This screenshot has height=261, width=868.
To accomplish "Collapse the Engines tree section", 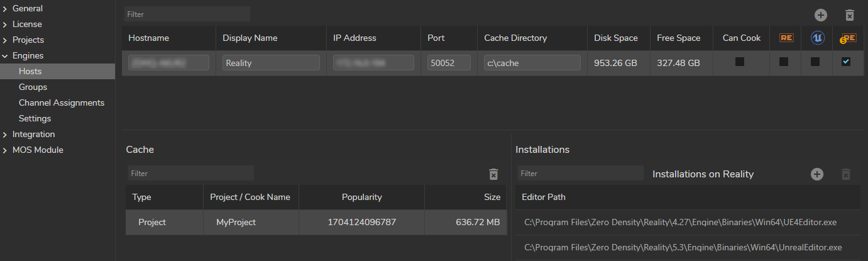I will pyautogui.click(x=5, y=56).
